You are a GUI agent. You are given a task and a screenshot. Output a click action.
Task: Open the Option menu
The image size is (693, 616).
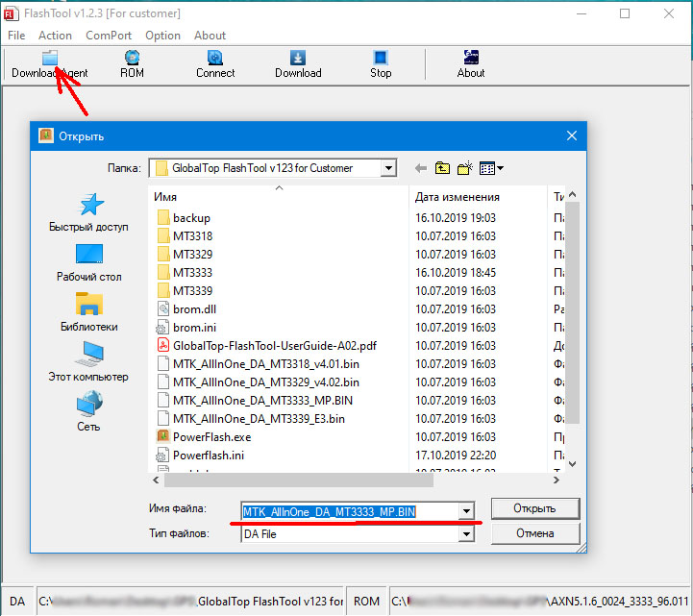[x=162, y=36]
